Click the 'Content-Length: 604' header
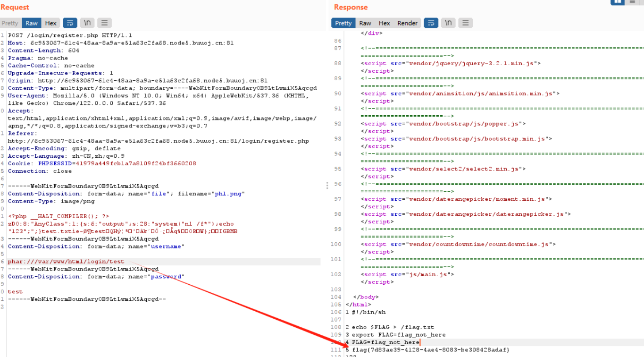Viewport: 644px width, 357px height. click(x=43, y=51)
